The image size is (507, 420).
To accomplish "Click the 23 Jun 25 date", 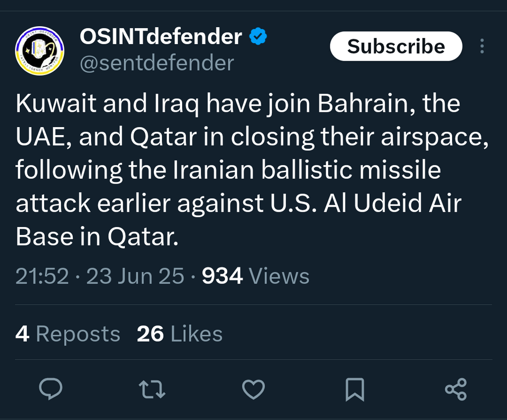I will tap(135, 276).
